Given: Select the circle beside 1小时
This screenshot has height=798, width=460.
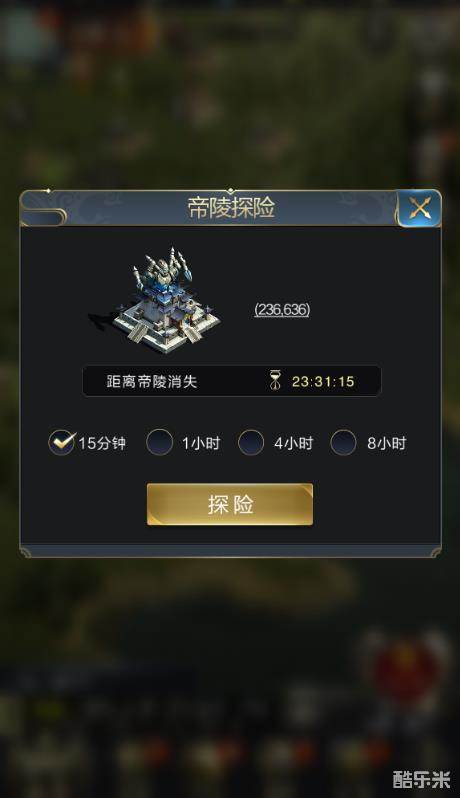Looking at the screenshot, I should 159,442.
